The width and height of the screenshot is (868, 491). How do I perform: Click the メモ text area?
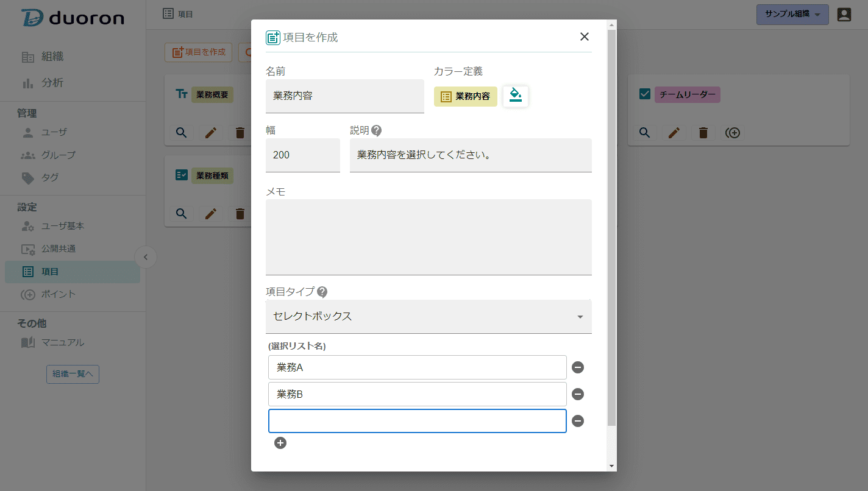coord(429,237)
